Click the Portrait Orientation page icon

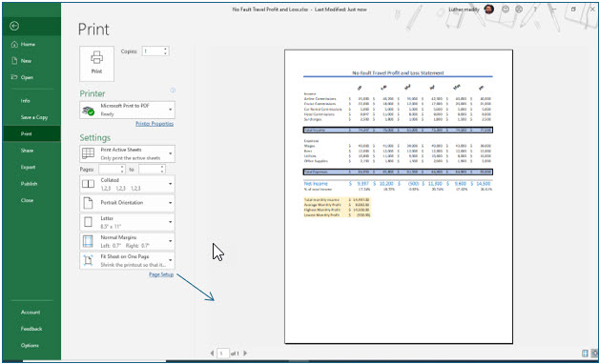point(89,203)
